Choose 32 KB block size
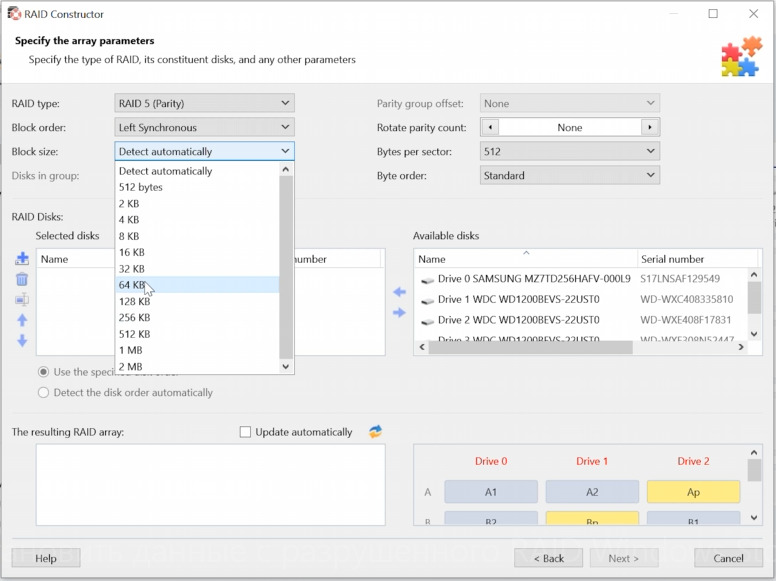 click(x=197, y=269)
